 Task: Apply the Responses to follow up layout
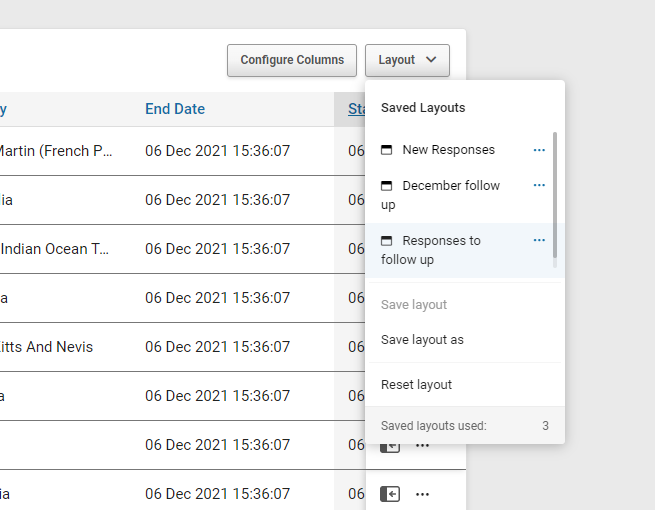tap(440, 241)
